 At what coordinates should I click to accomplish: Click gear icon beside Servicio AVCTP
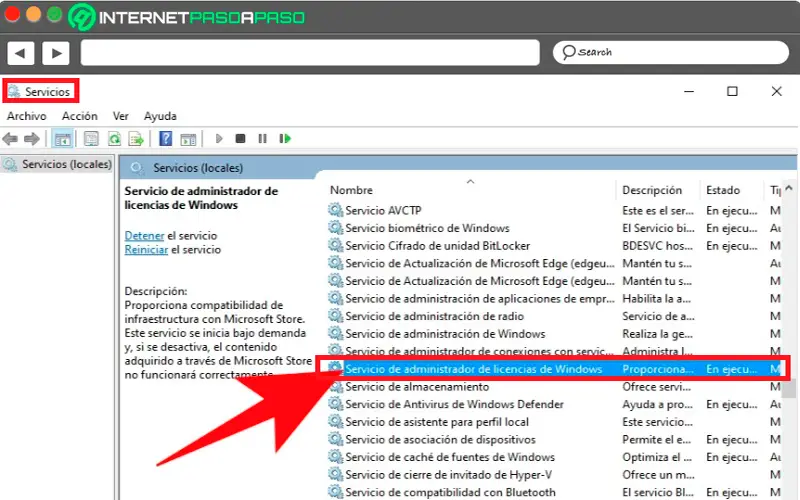click(335, 210)
